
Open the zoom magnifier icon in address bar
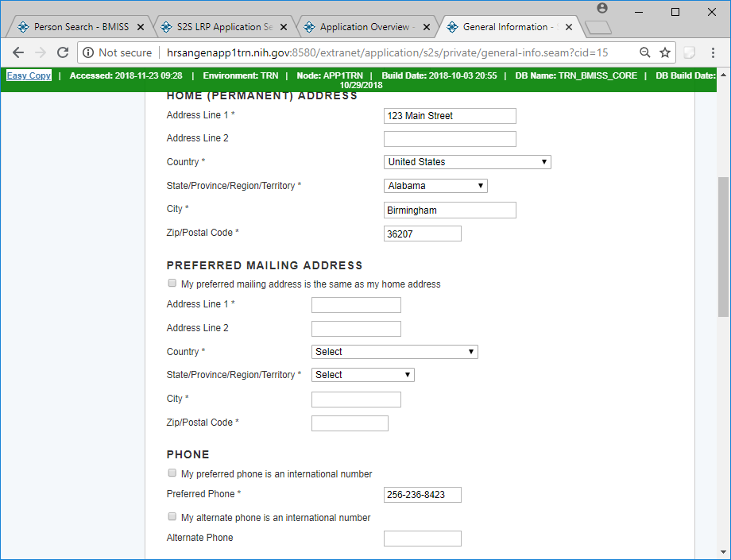pyautogui.click(x=645, y=52)
